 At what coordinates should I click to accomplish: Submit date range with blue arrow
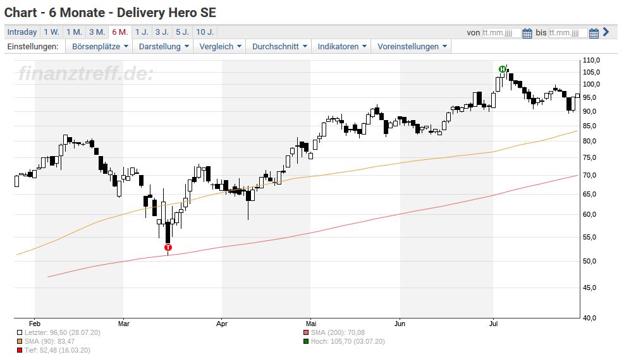pyautogui.click(x=606, y=32)
